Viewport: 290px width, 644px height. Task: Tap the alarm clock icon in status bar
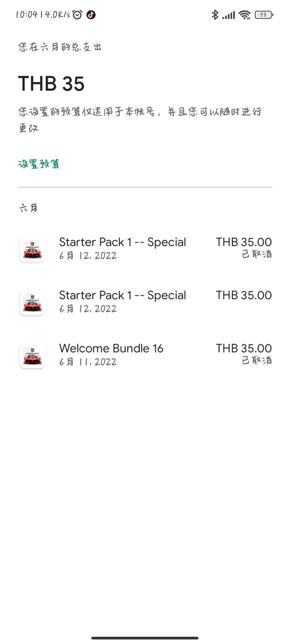tap(77, 15)
